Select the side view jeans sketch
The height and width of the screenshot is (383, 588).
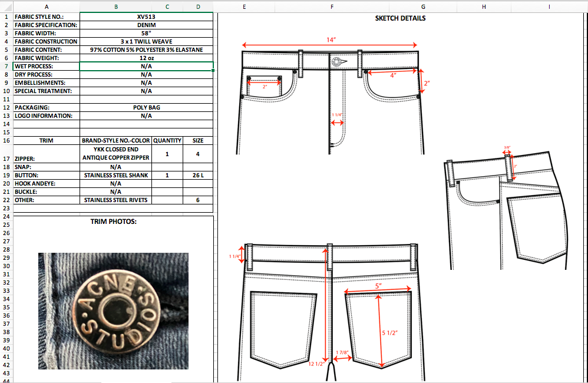pos(506,208)
